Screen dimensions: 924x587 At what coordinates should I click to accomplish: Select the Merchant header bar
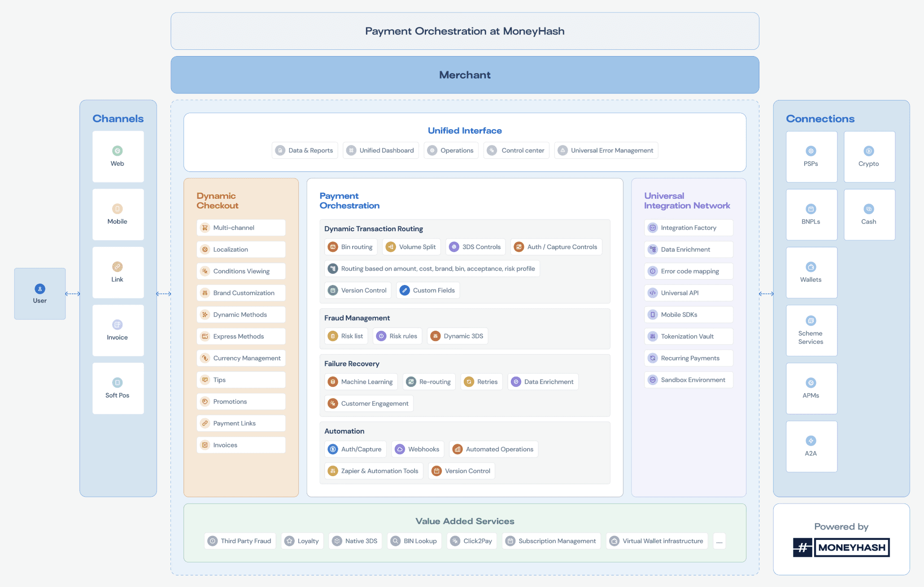(x=465, y=75)
